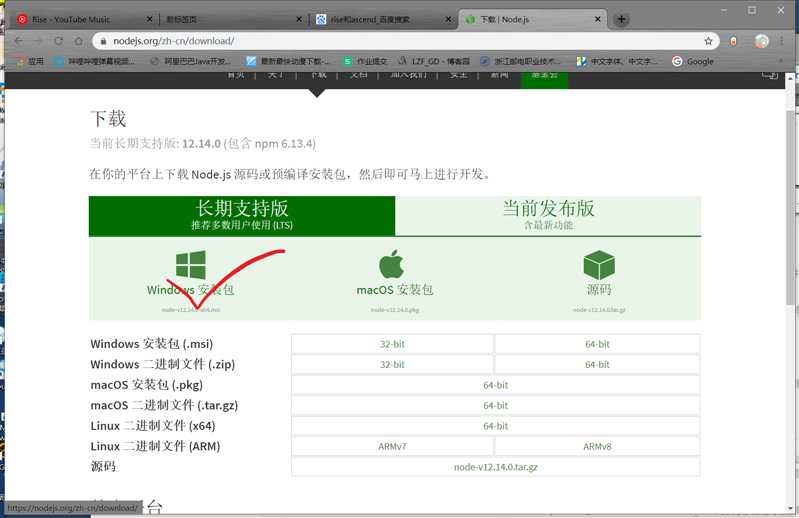Open the Chrome profile avatar

[762, 41]
